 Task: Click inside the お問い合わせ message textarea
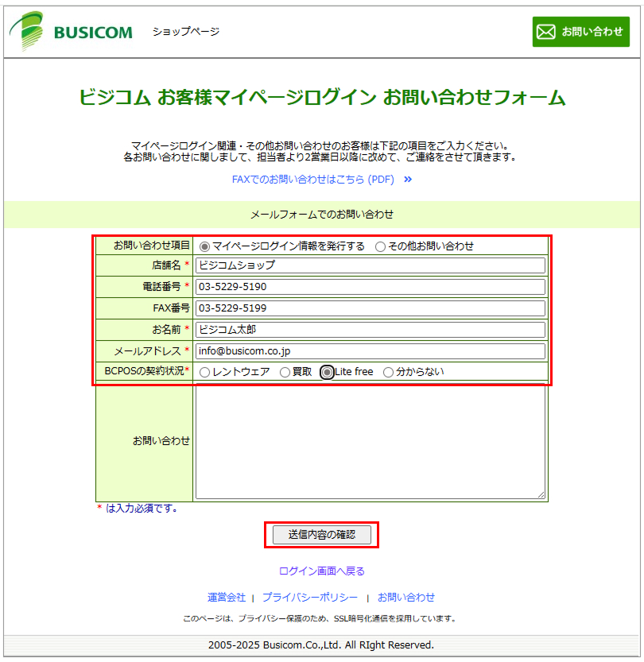point(370,441)
